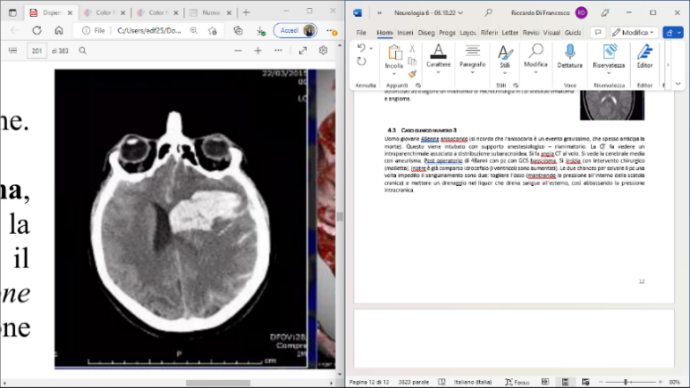
Task: Expand the Paragrafo dropdown
Action: (472, 72)
